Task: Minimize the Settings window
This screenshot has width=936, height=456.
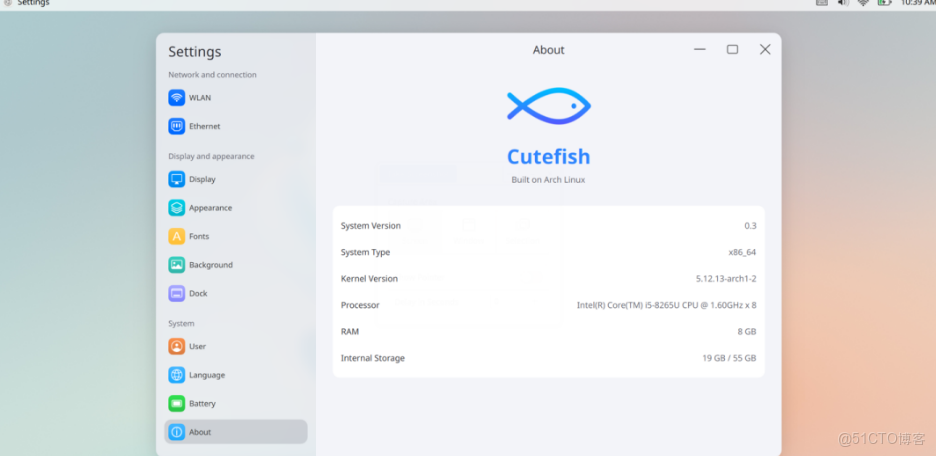Action: click(x=700, y=50)
